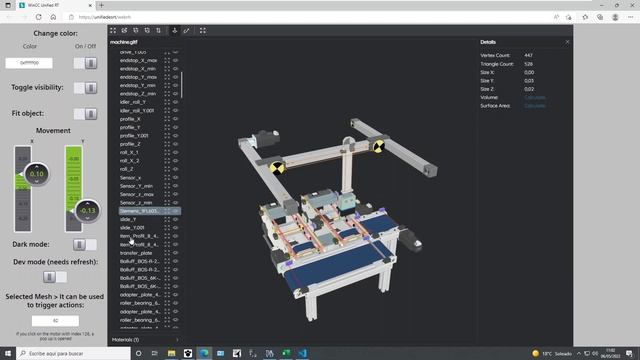The height and width of the screenshot is (360, 640).
Task: Click the browser address bar
Action: click(x=306, y=17)
